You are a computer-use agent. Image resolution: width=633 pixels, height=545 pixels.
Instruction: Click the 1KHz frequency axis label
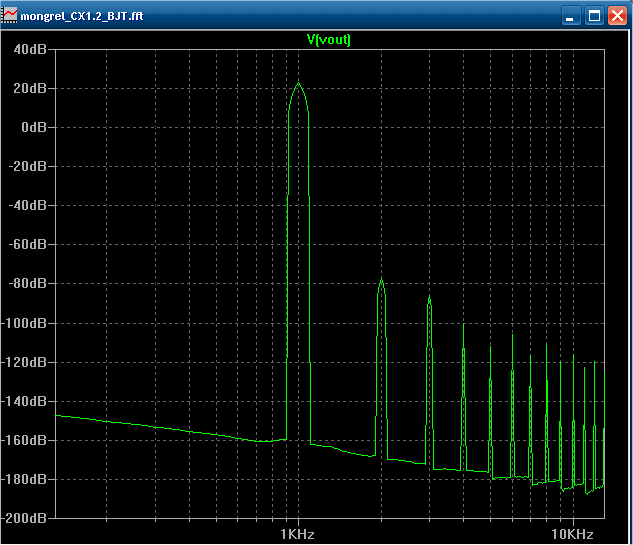point(298,534)
